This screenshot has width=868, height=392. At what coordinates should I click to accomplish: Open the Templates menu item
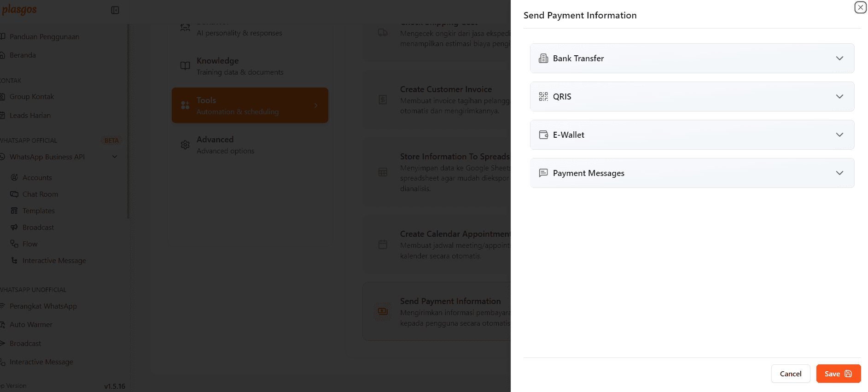tap(38, 211)
